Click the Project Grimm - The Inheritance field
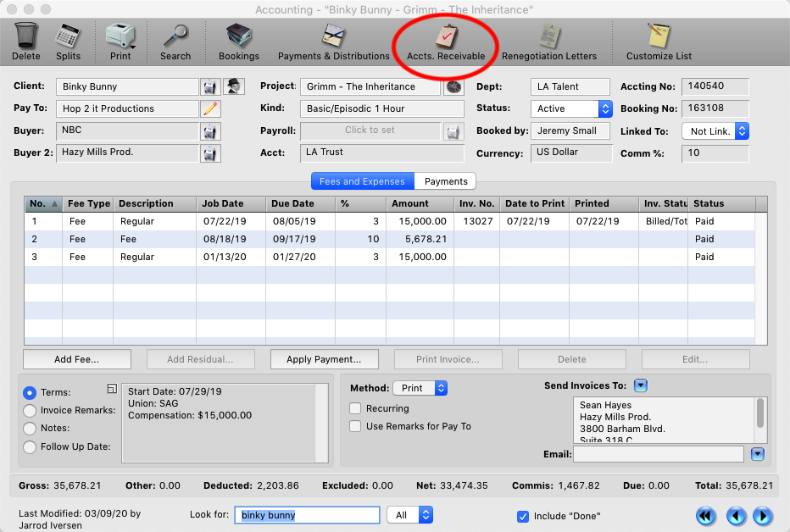This screenshot has width=790, height=532. (370, 86)
